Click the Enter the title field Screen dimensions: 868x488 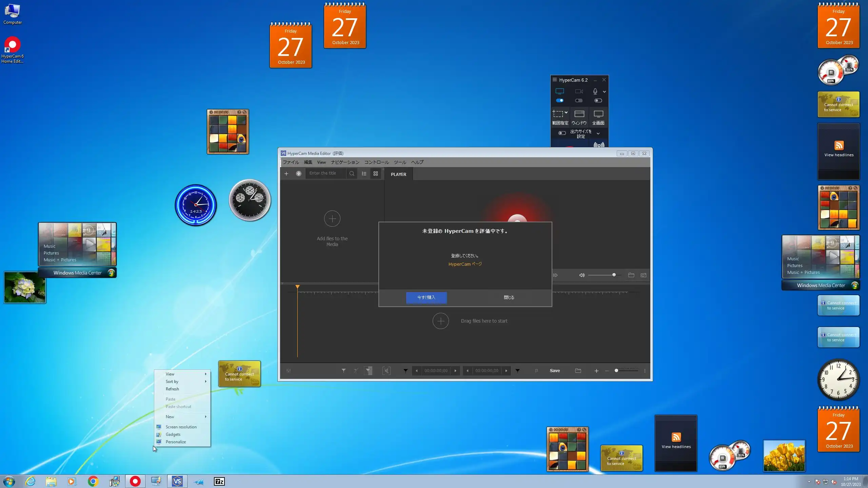click(x=325, y=173)
